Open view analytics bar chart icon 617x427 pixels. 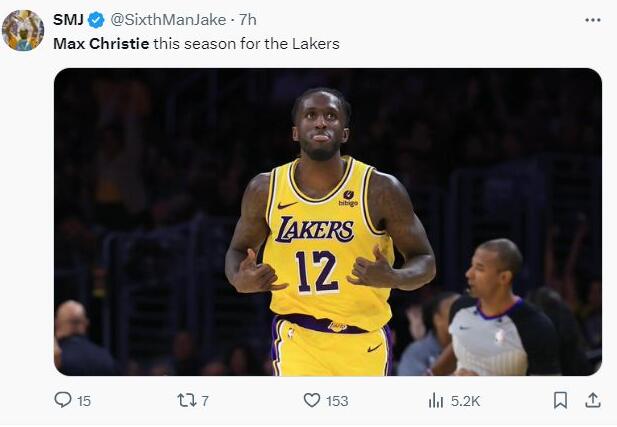(x=436, y=400)
